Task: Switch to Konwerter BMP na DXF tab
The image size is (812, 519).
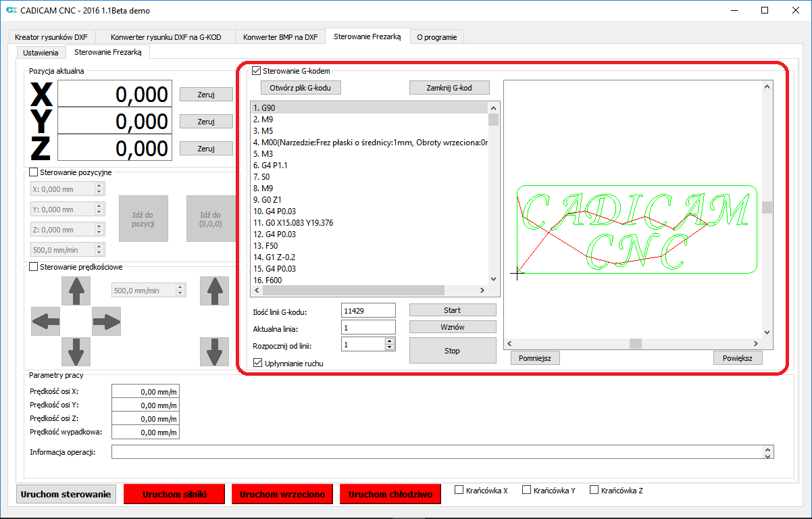Action: click(x=280, y=37)
